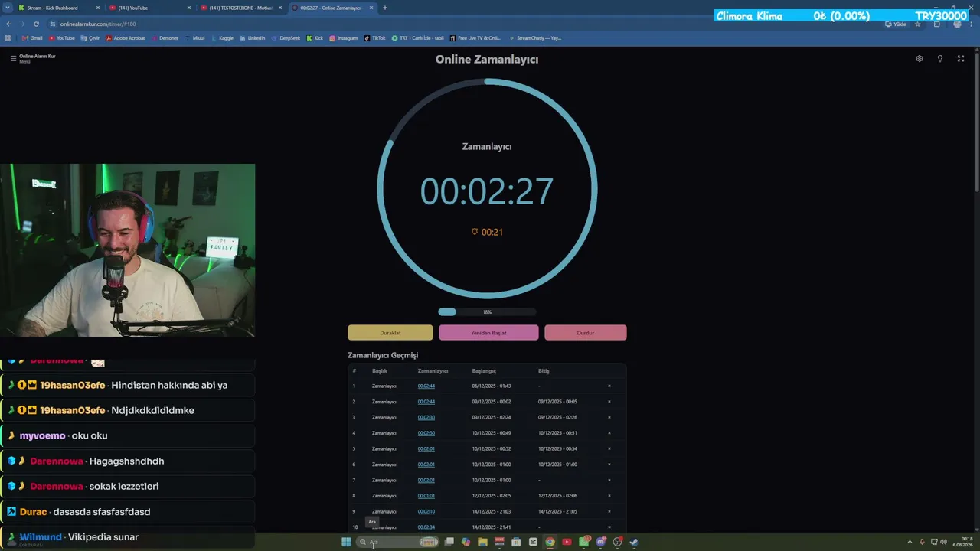This screenshot has width=980, height=551.
Task: Close the (141) YouTube tab
Action: coord(188,8)
